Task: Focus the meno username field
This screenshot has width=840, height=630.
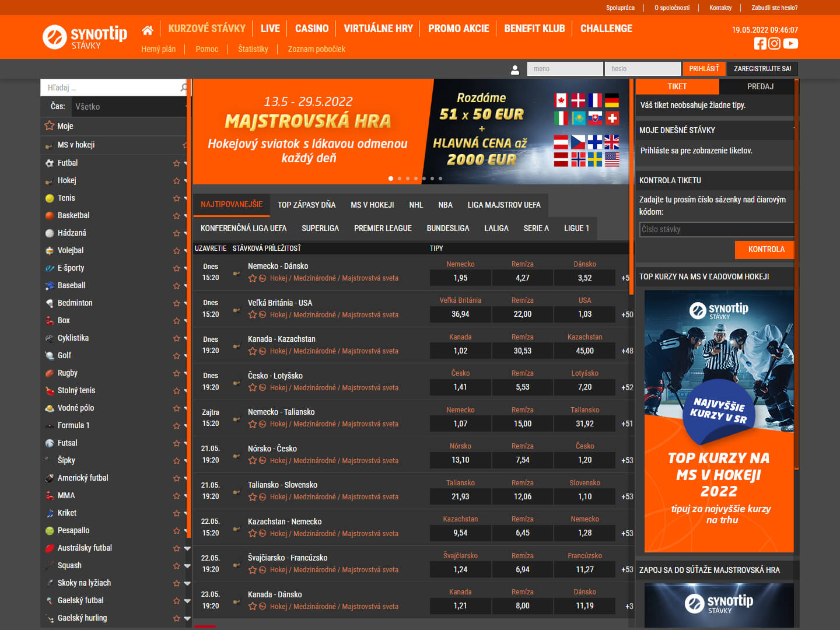Action: click(x=565, y=69)
